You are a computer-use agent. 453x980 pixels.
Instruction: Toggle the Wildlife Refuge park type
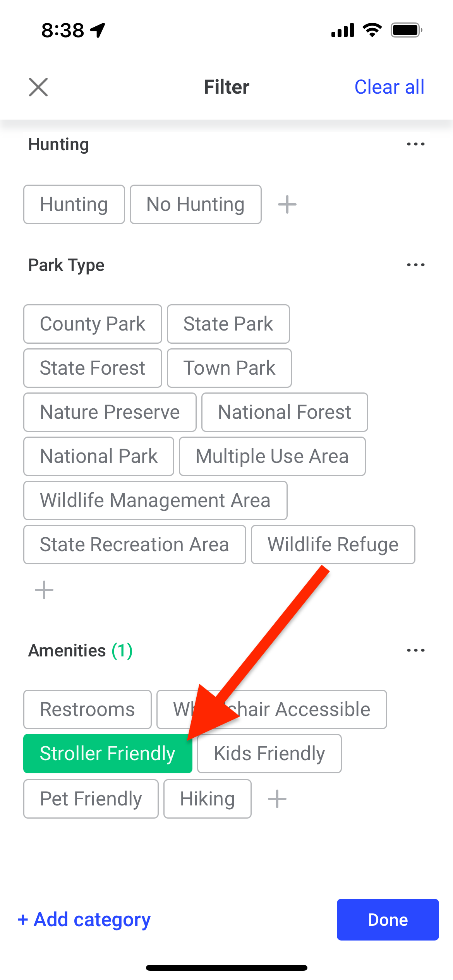(333, 545)
